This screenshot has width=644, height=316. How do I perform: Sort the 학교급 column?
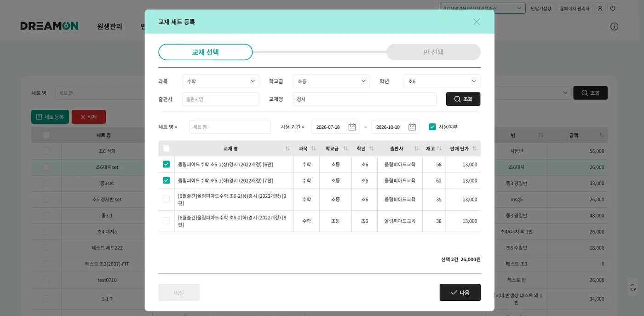coord(345,149)
